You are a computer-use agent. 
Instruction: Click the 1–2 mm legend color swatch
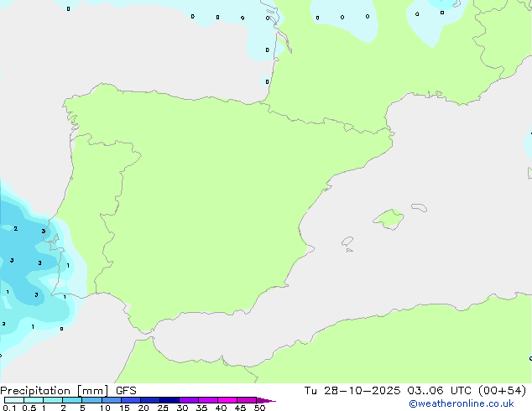coord(53,400)
